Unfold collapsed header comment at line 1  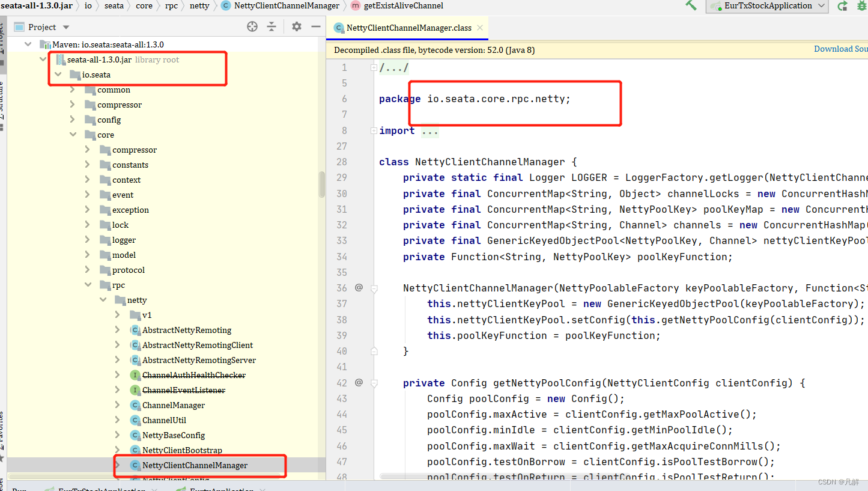pyautogui.click(x=374, y=67)
